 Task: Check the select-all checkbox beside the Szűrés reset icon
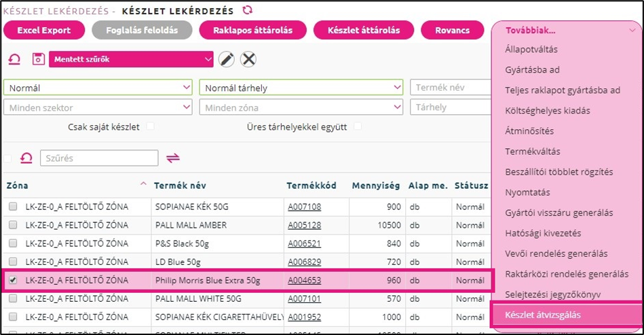(7, 158)
